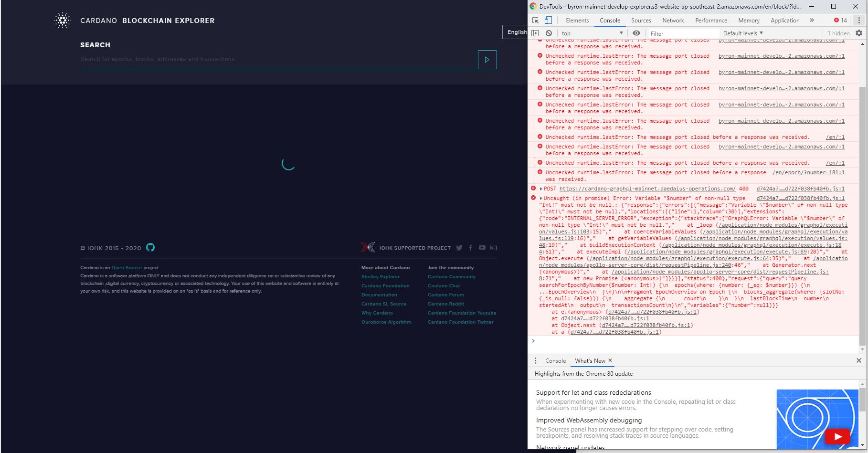
Task: Open the YouTube icon in the footer
Action: [482, 248]
